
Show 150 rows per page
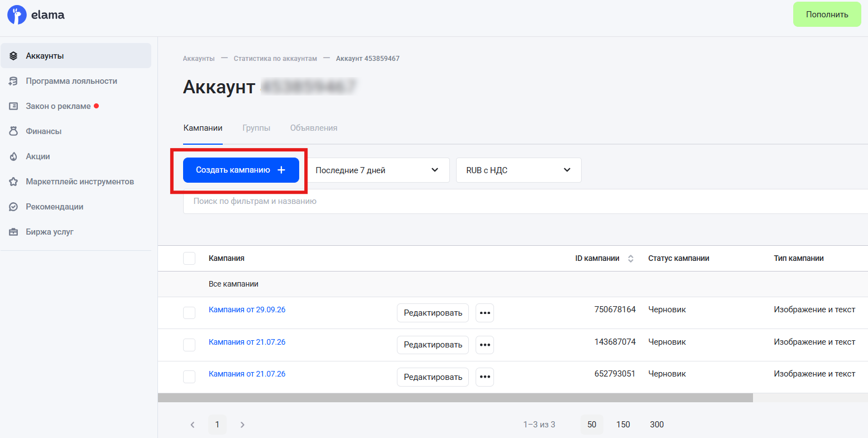[x=623, y=425]
